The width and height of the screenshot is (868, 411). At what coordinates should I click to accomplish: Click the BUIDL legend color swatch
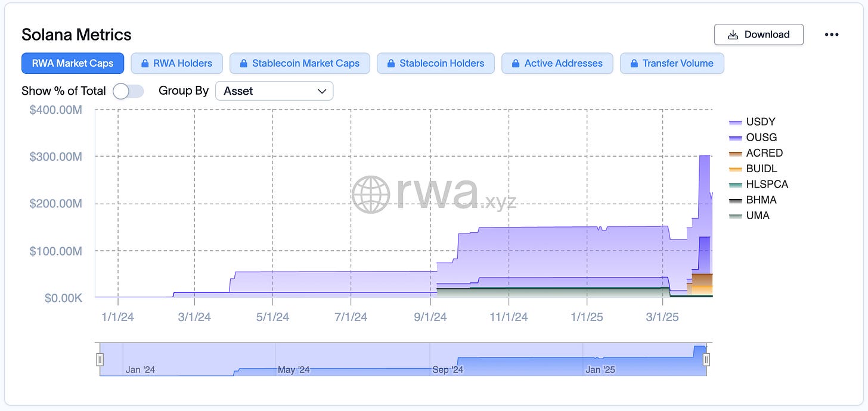(x=735, y=169)
